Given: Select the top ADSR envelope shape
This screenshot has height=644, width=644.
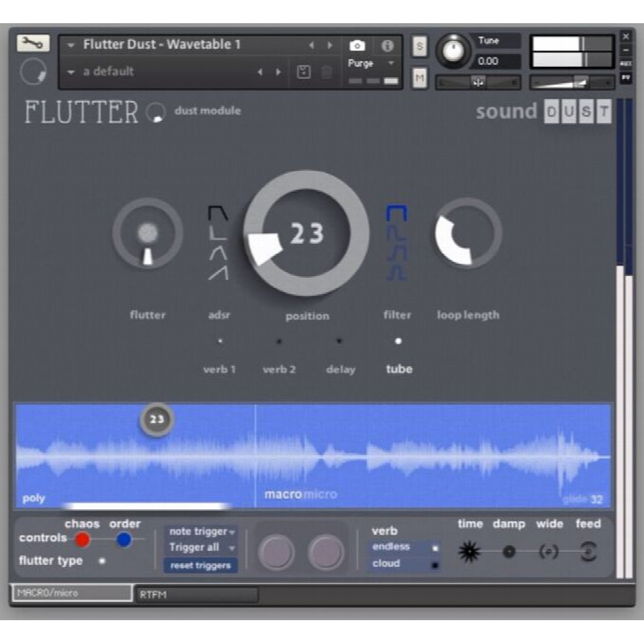Looking at the screenshot, I should (x=218, y=213).
